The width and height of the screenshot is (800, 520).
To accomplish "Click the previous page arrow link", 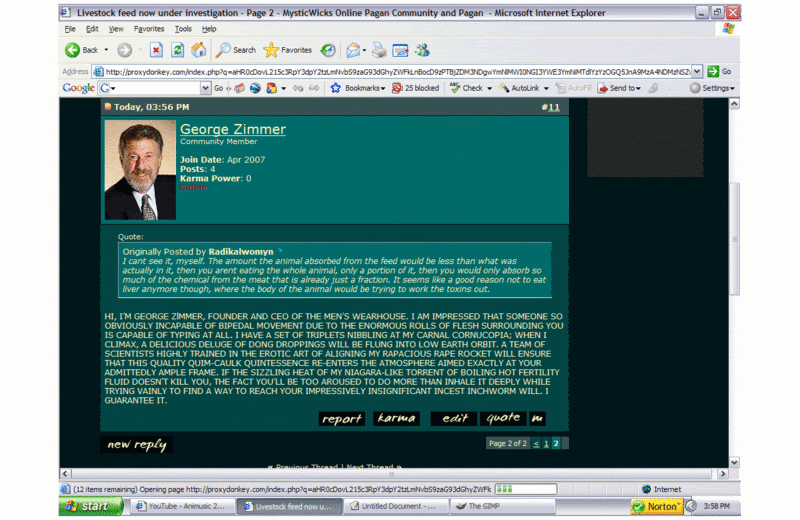I will [x=536, y=443].
